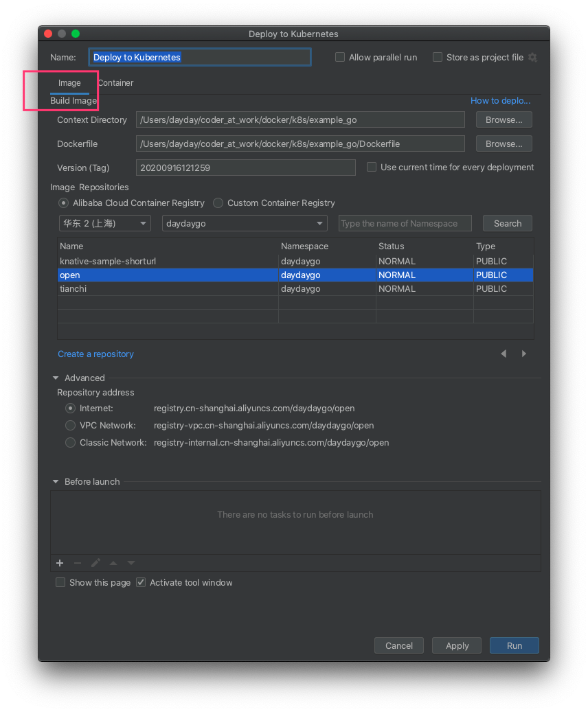Select Alibaba Cloud Container Registry radio
The width and height of the screenshot is (588, 712).
click(x=64, y=203)
